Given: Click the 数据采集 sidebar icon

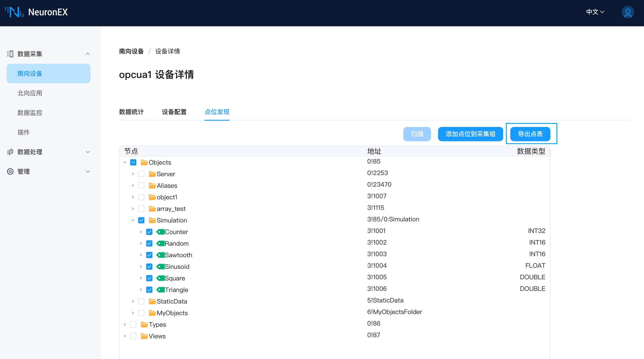Looking at the screenshot, I should point(10,54).
